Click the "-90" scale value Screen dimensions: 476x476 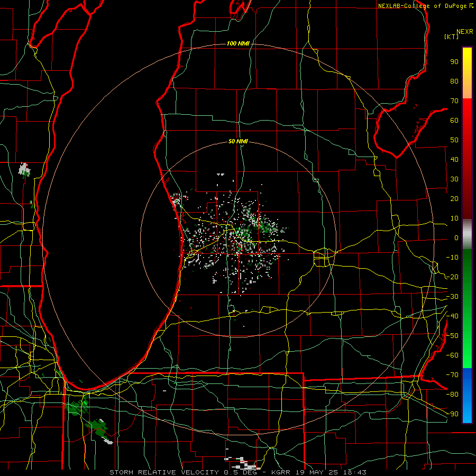(452, 414)
